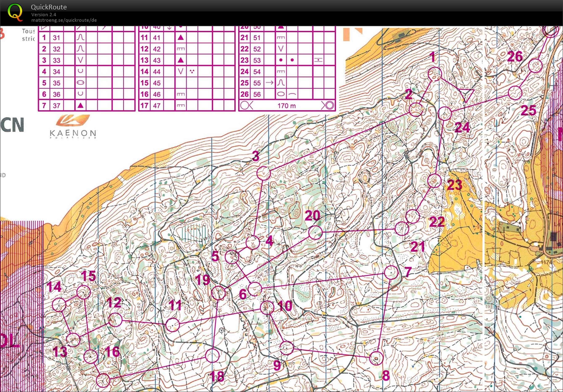The image size is (563, 392).
Task: Click the start symbol in 170 m row
Action: [x=246, y=106]
